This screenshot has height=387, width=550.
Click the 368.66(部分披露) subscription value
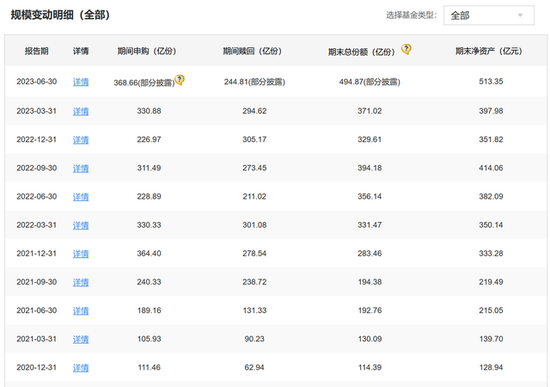[144, 82]
